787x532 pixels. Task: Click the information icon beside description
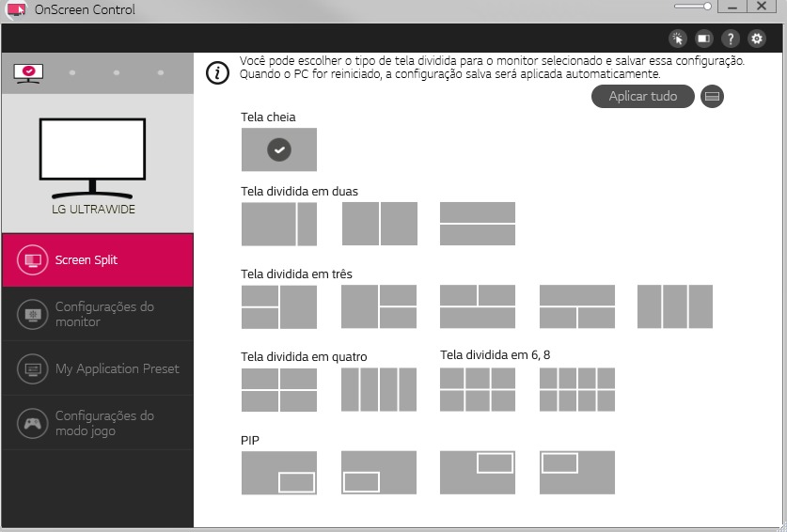click(218, 72)
